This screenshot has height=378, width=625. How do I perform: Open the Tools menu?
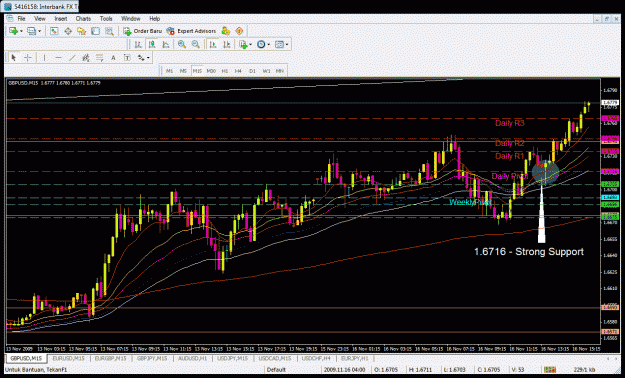point(106,19)
